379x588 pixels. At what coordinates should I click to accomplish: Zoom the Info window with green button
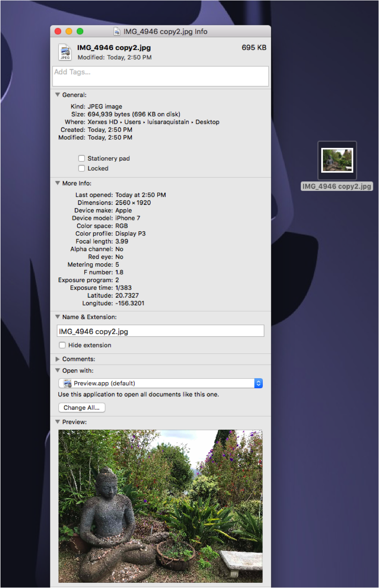click(80, 32)
